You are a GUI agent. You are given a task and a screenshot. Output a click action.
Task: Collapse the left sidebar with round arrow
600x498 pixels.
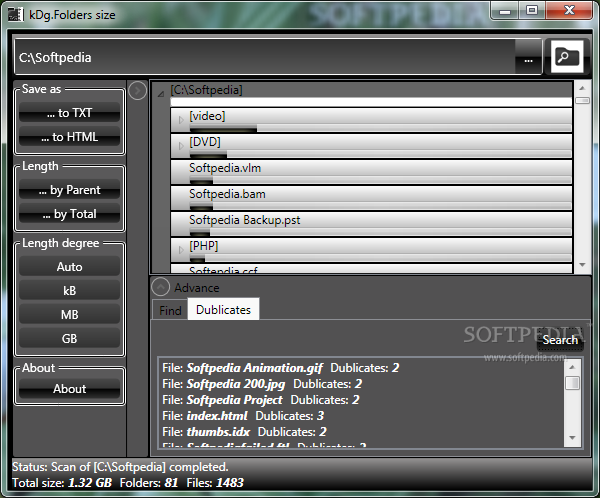click(x=137, y=91)
